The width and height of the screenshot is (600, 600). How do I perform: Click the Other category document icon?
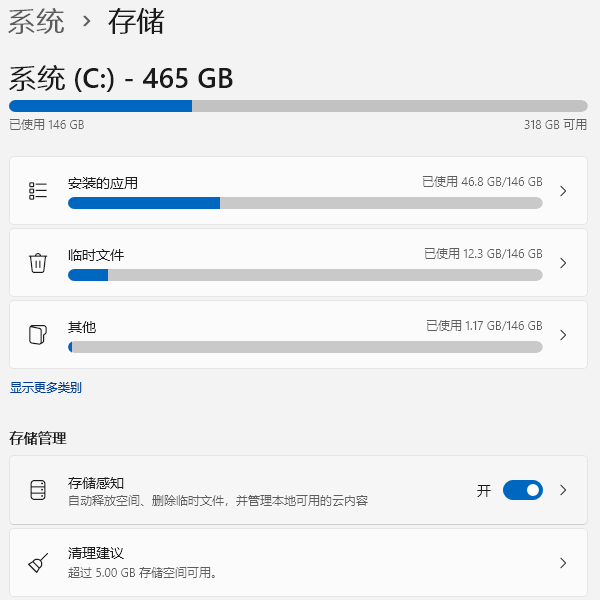coord(38,335)
